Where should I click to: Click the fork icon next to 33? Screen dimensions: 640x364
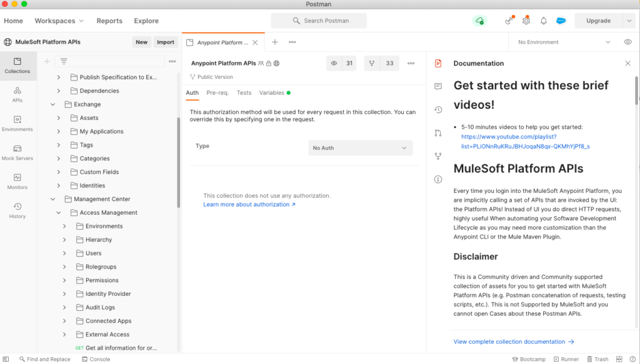(371, 63)
